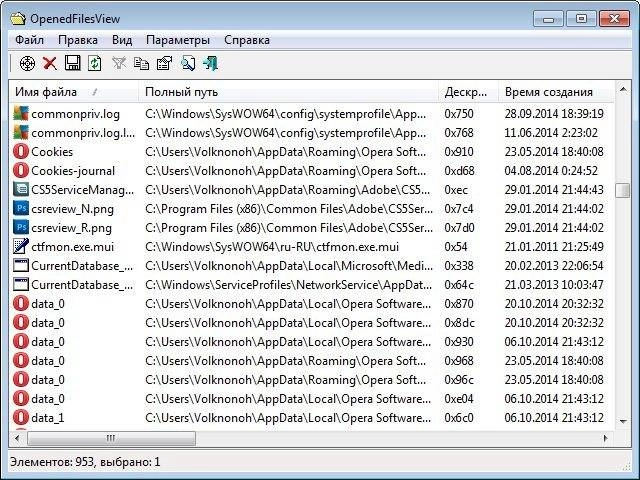Click the red X close handles icon
The width and height of the screenshot is (640, 480).
[x=50, y=64]
